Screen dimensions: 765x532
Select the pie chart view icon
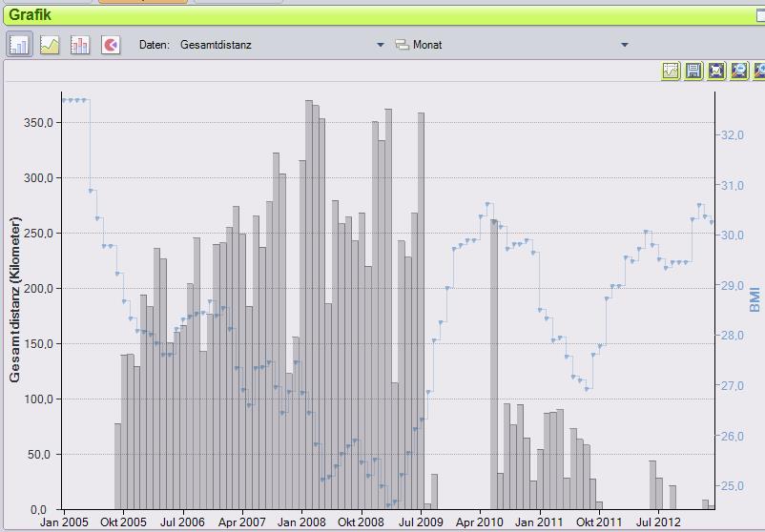pos(111,45)
